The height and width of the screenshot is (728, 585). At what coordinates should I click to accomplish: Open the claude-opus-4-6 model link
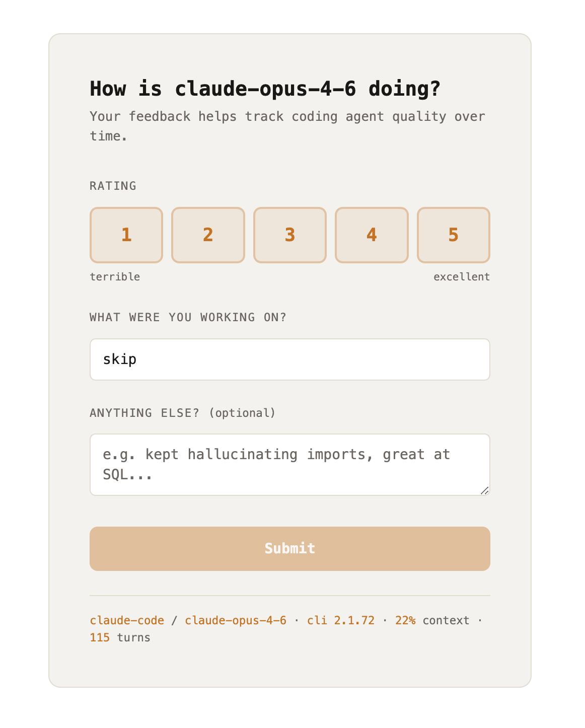click(x=235, y=620)
